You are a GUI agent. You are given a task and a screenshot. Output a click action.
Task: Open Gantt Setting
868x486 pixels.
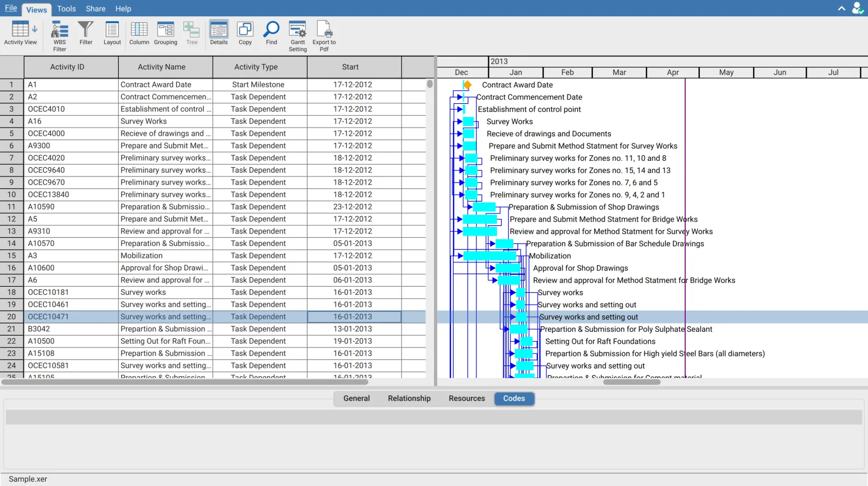point(297,36)
